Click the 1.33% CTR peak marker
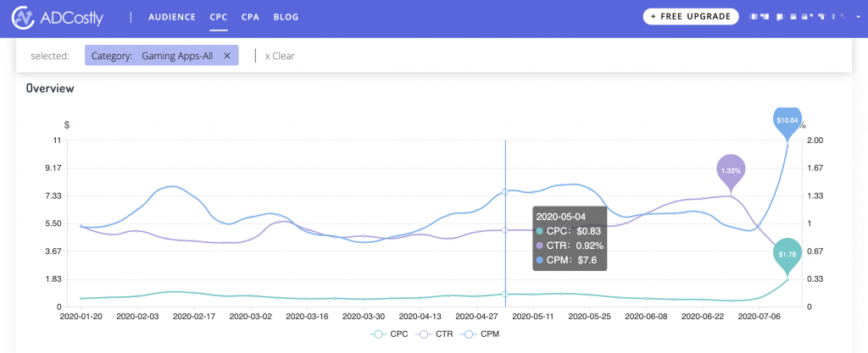868x353 pixels. (731, 172)
